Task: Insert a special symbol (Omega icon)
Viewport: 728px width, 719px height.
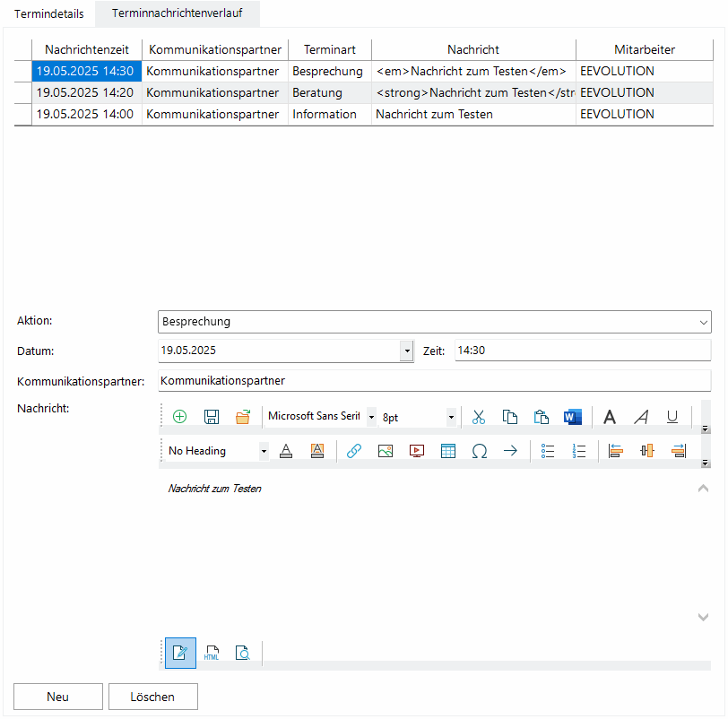Action: click(479, 450)
